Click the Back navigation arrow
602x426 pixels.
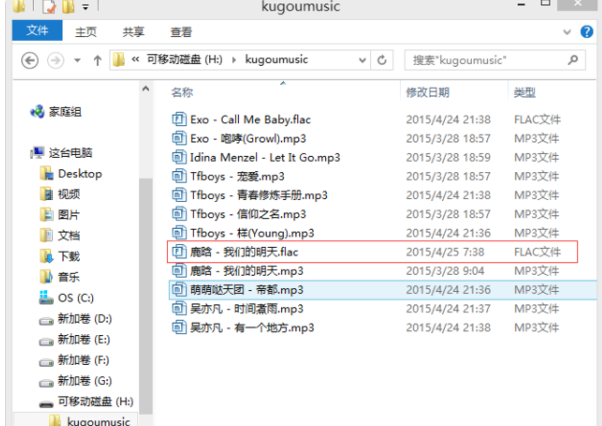tap(30, 60)
